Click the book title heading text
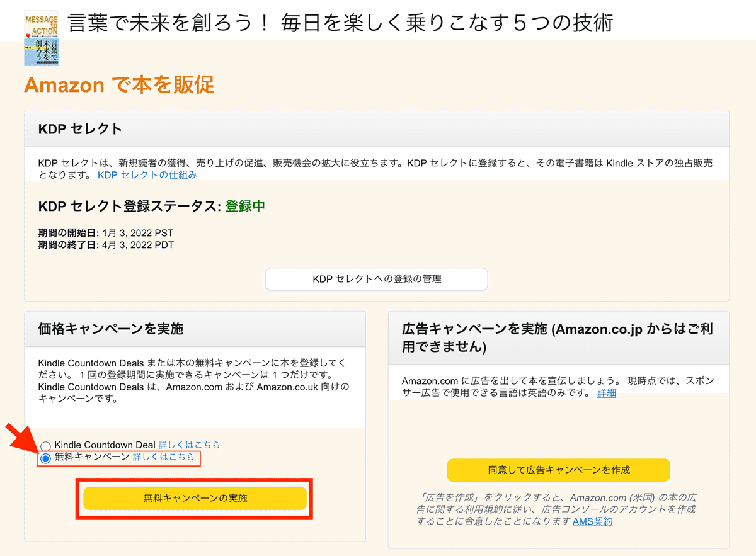 pos(340,23)
